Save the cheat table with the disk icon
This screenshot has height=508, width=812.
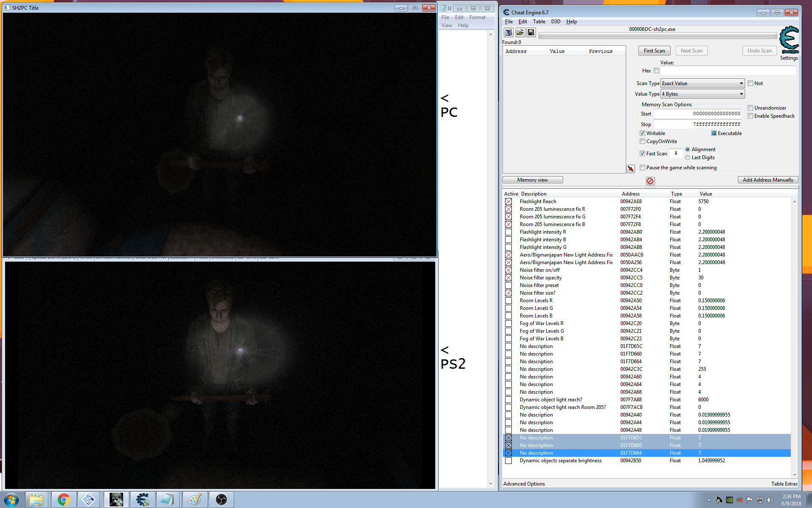click(x=531, y=32)
